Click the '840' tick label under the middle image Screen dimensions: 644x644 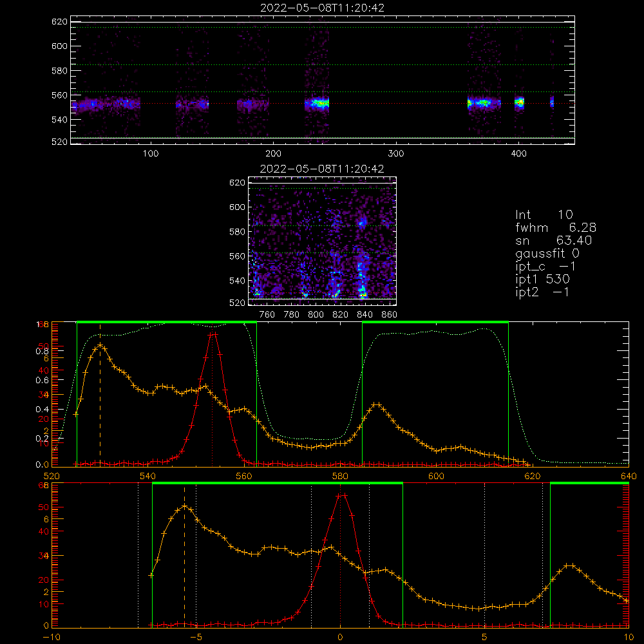[x=365, y=315]
